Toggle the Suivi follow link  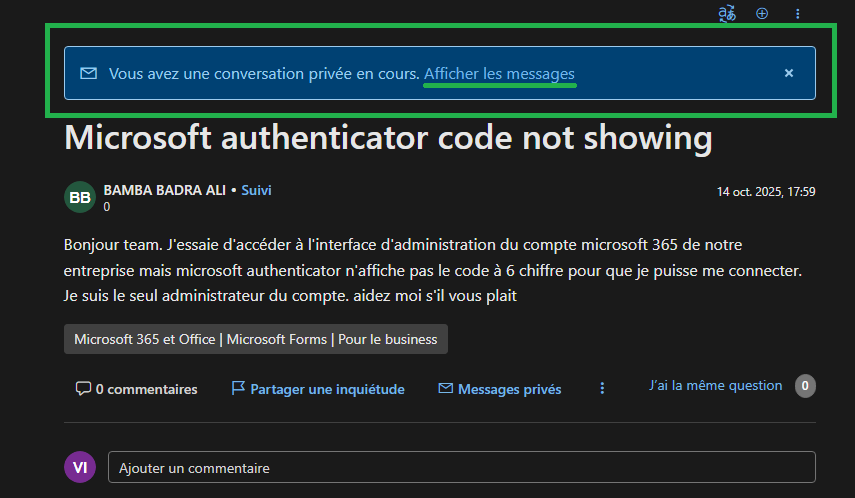(256, 190)
